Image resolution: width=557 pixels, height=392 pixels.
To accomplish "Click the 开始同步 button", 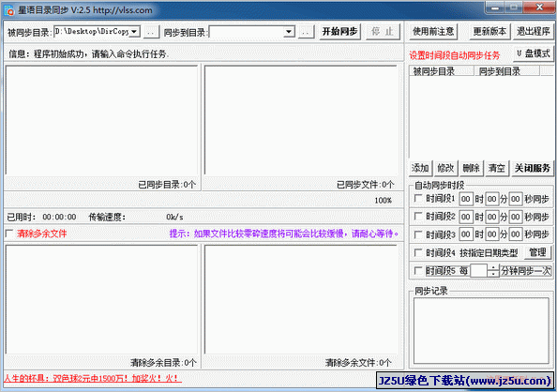I will pos(340,32).
